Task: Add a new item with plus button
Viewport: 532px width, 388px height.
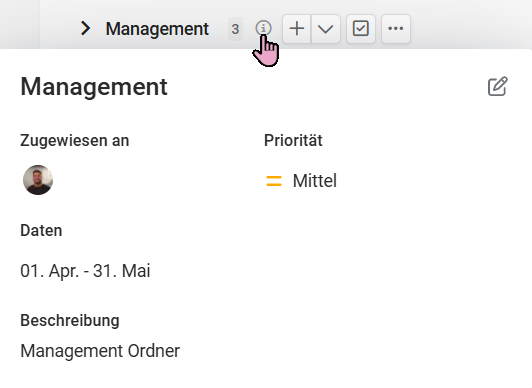Action: [297, 29]
